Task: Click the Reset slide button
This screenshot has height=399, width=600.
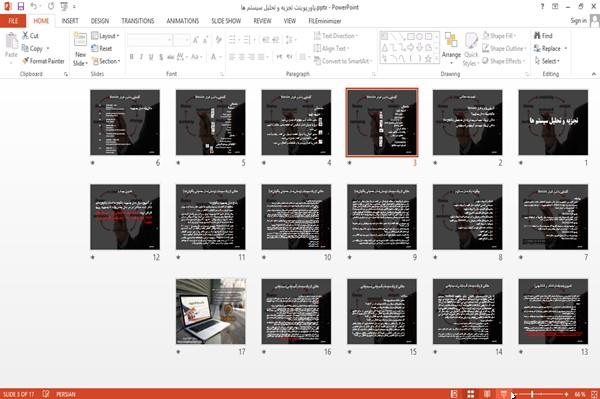Action: tap(102, 48)
